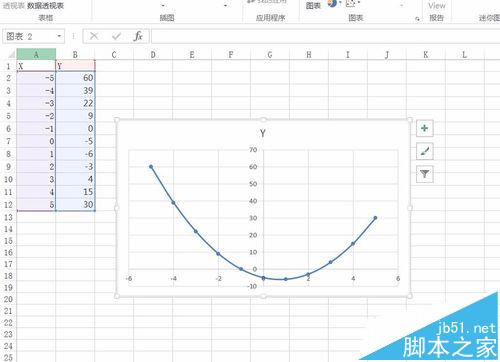Select row 1 header
The image size is (500, 362).
coord(8,66)
